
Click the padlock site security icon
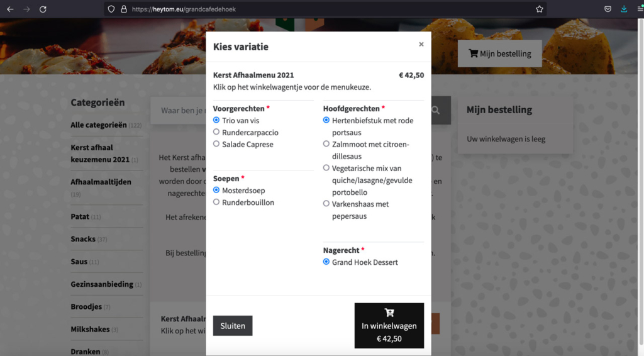click(x=123, y=9)
